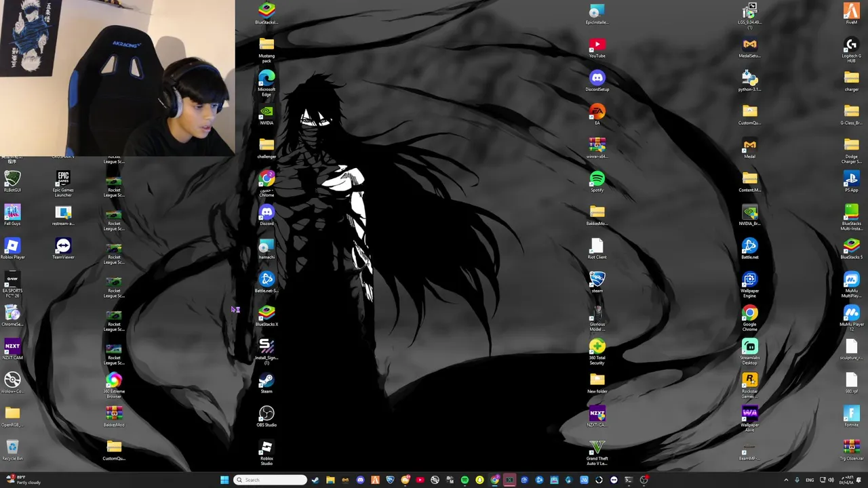Viewport: 868px width, 488px height.
Task: Open the YouTube desktop shortcut
Action: click(597, 47)
